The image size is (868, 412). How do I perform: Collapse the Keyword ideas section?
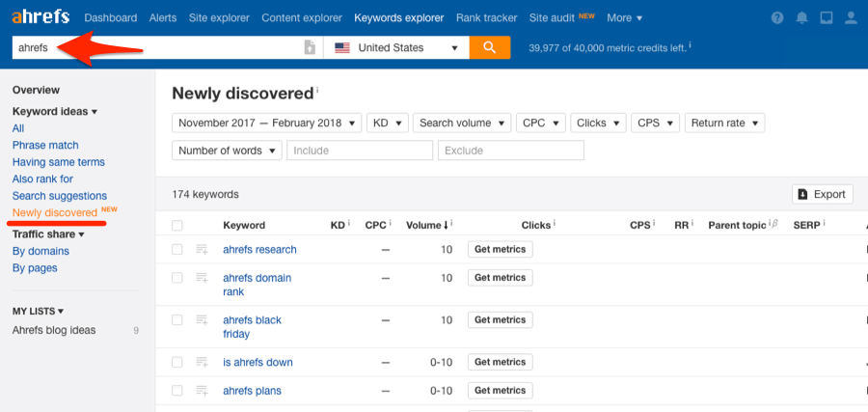click(x=55, y=112)
